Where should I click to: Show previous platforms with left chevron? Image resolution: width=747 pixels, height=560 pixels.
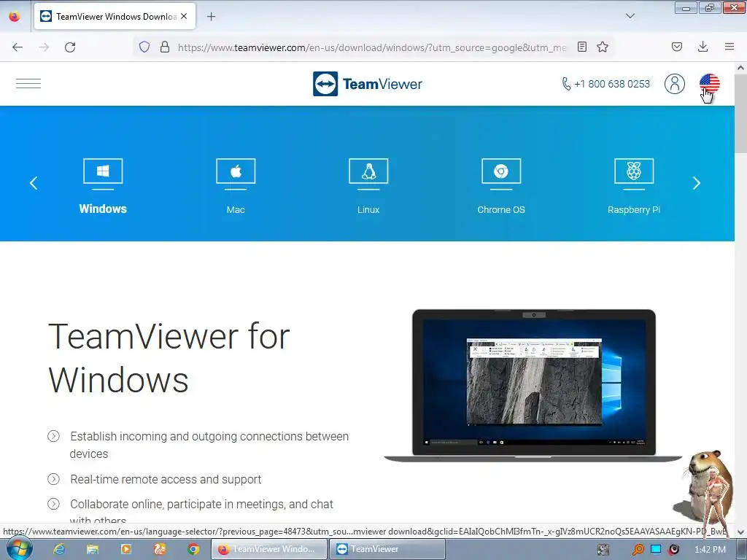pos(34,183)
